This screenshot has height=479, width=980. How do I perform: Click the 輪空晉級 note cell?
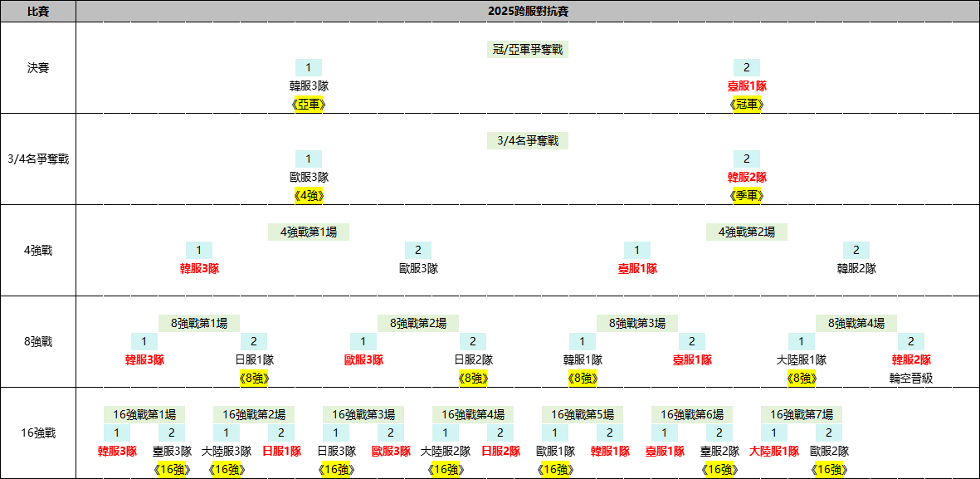[910, 378]
